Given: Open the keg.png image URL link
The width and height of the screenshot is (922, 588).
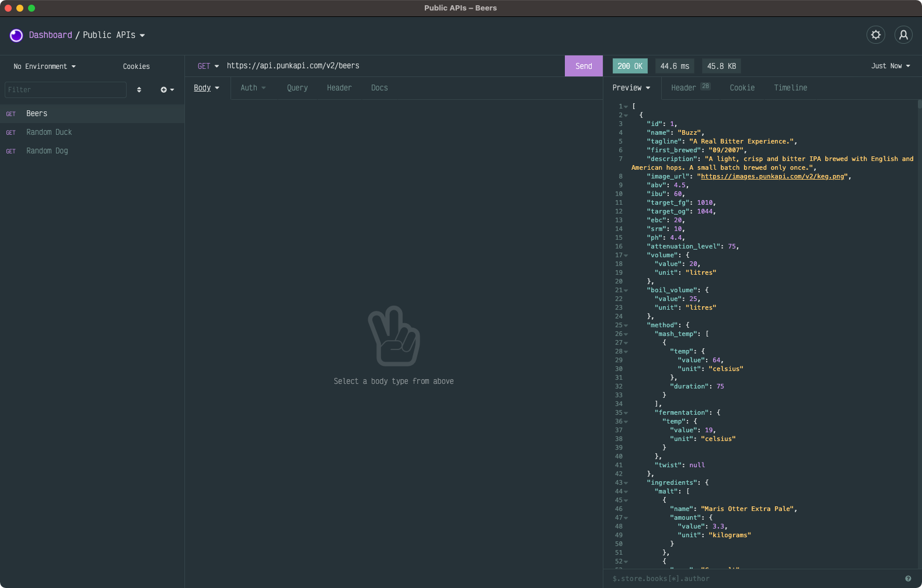Looking at the screenshot, I should 773,176.
